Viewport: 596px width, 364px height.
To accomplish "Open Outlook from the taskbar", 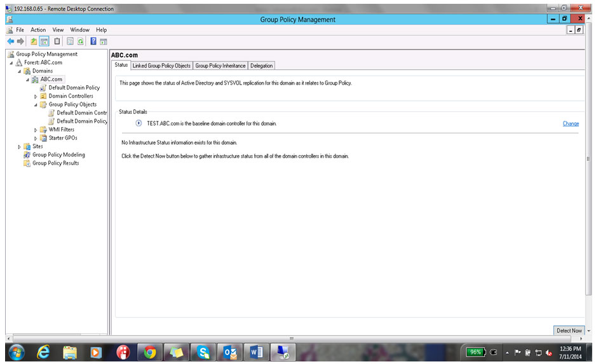I will point(229,353).
